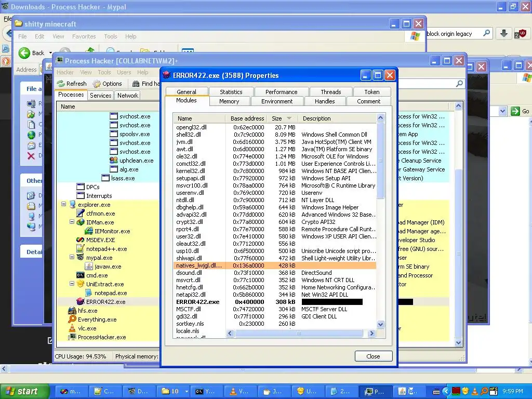This screenshot has height=399, width=532.
Task: Click the Back arrow in shitty minecraft window
Action: 24,53
